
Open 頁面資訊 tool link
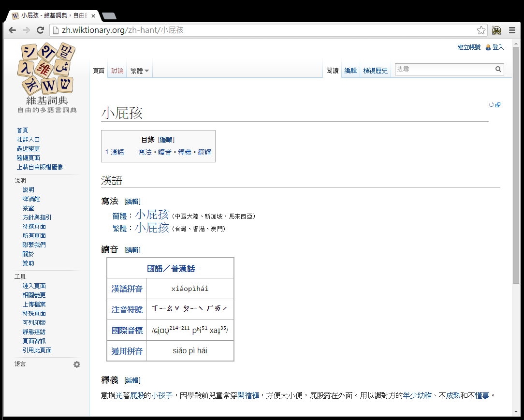(34, 341)
